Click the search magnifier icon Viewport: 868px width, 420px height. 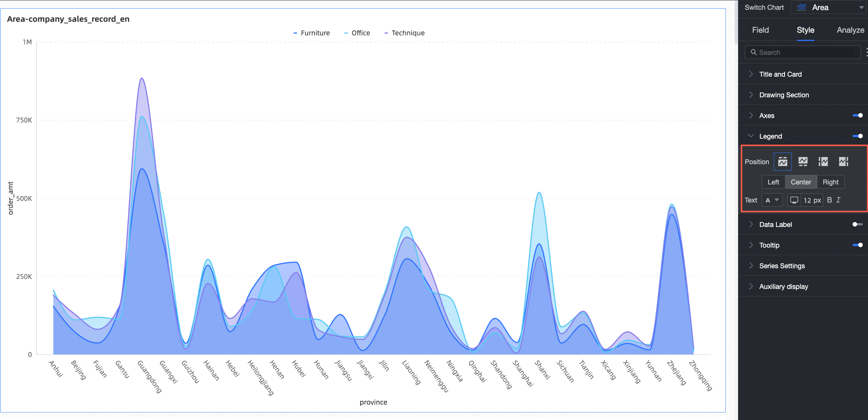753,52
